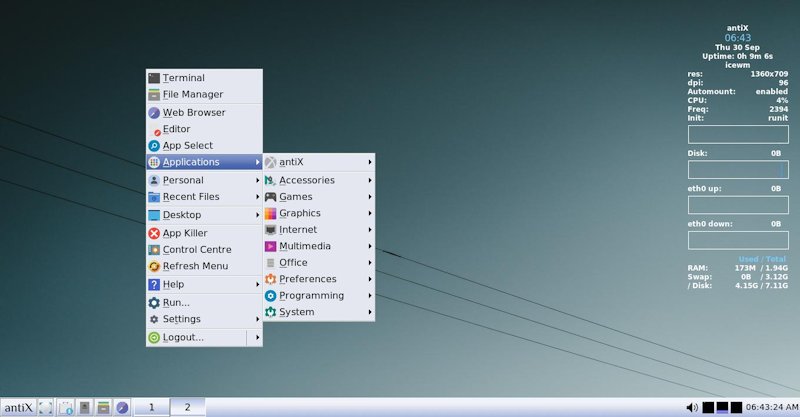Image resolution: width=800 pixels, height=417 pixels.
Task: Click the taskbar clock showing 06:43:24 AM
Action: pyautogui.click(x=772, y=407)
